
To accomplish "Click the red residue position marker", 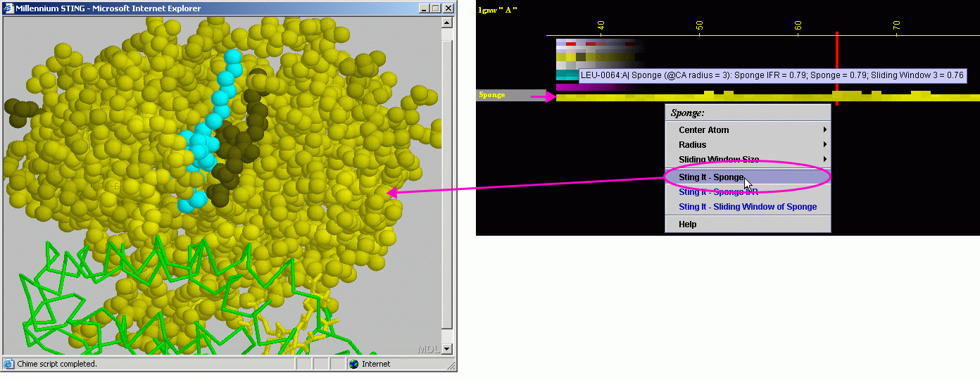I will (836, 68).
